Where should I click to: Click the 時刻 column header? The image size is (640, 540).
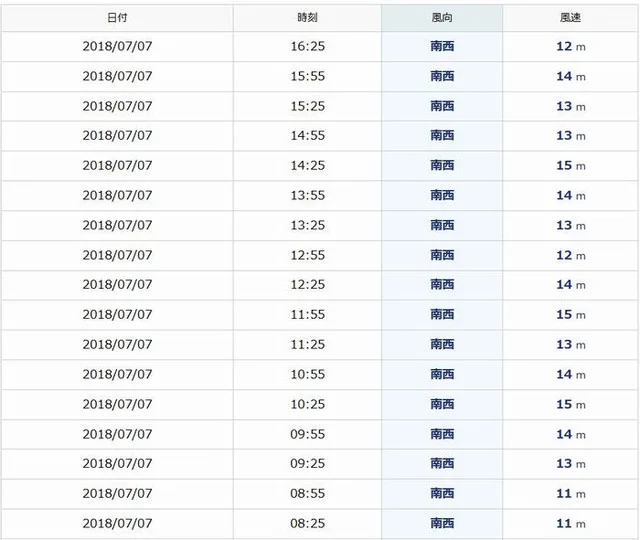(307, 18)
